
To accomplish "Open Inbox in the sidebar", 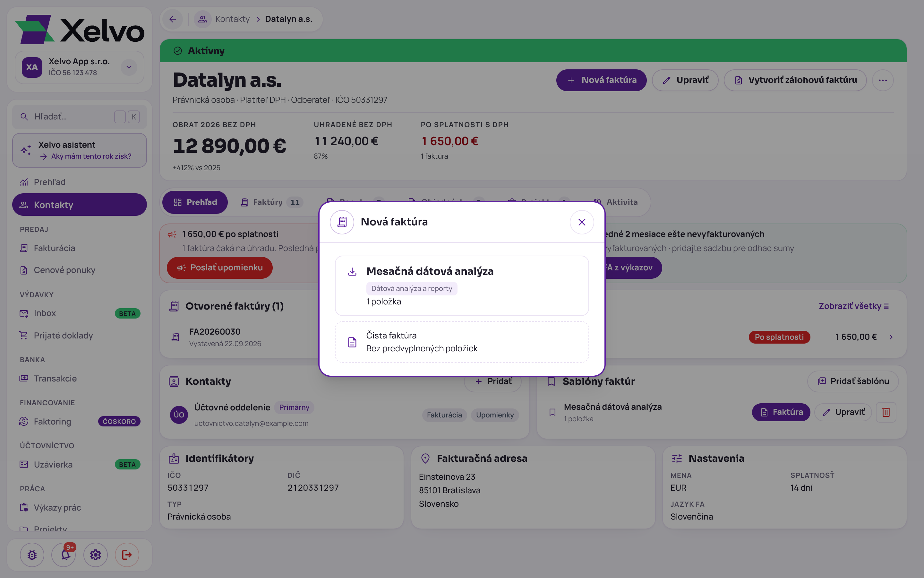I will coord(80,313).
